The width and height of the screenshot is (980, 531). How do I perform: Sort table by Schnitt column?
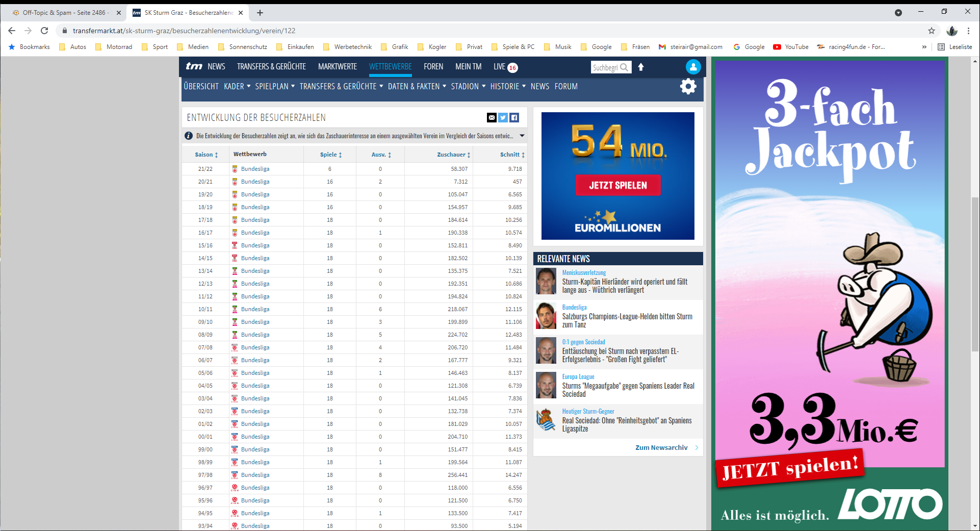click(512, 155)
